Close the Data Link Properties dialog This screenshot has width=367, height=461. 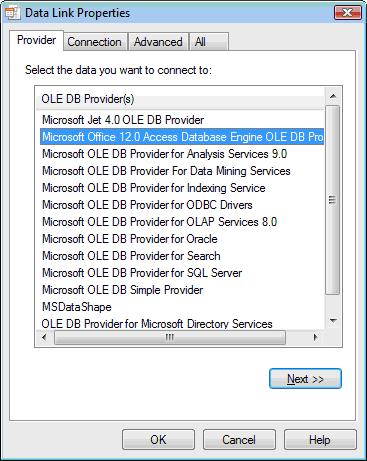tap(348, 13)
